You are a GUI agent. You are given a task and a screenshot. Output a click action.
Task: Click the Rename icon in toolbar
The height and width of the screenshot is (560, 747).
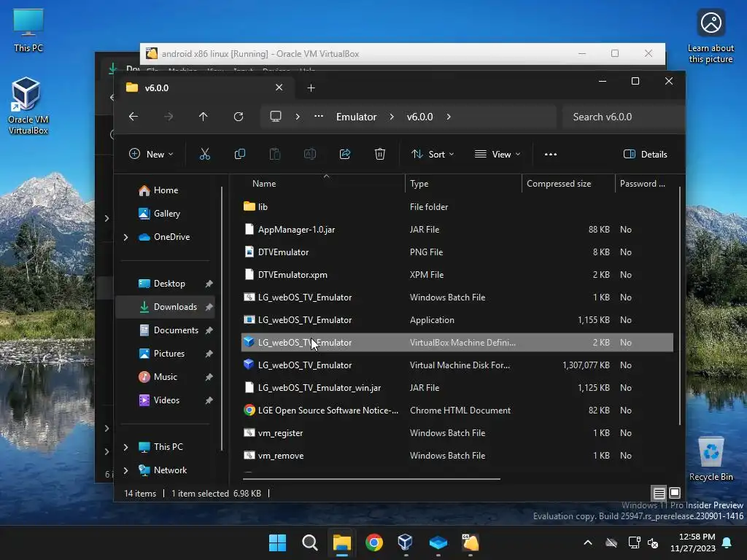[x=309, y=154]
